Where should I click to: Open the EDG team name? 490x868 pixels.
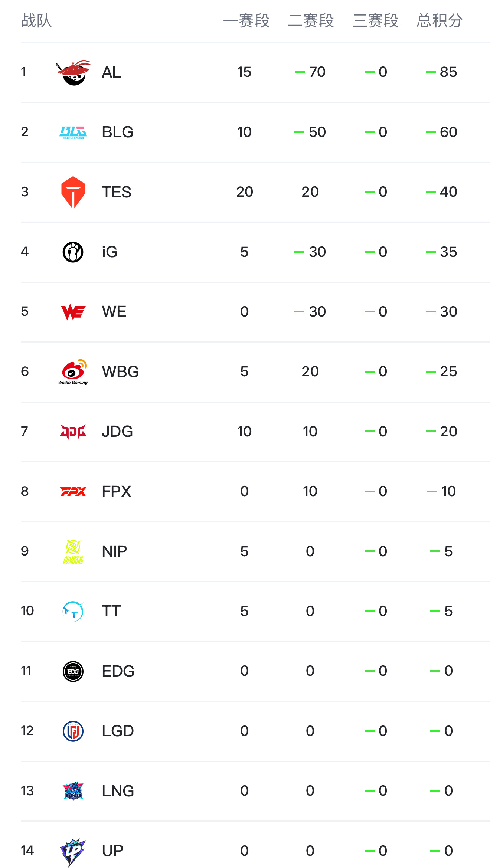point(118,671)
